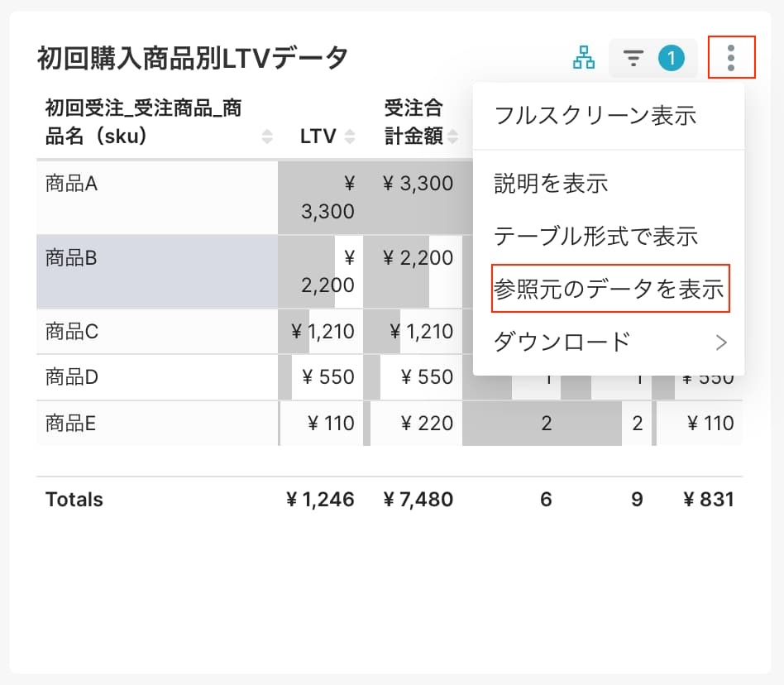Click the 受注合計金額 column header

(414, 122)
